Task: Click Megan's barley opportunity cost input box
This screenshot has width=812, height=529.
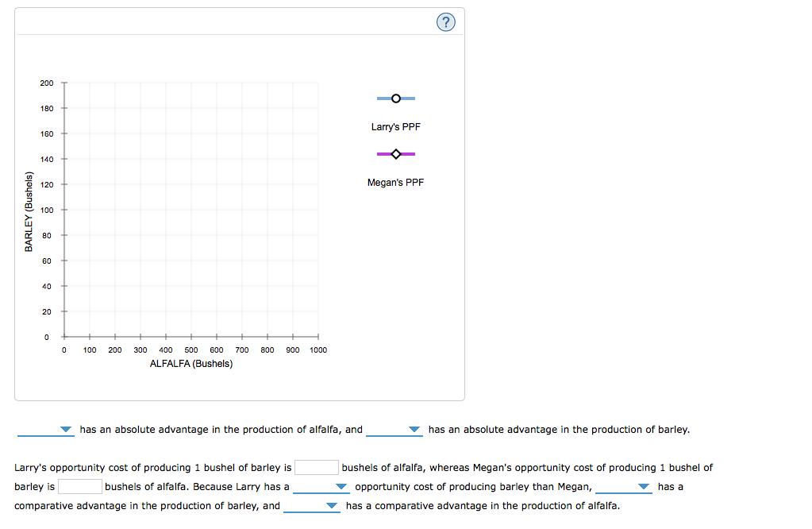Action: [x=79, y=487]
